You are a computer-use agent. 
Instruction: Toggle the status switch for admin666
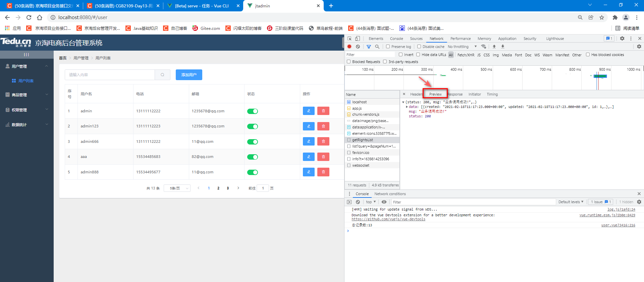253,142
